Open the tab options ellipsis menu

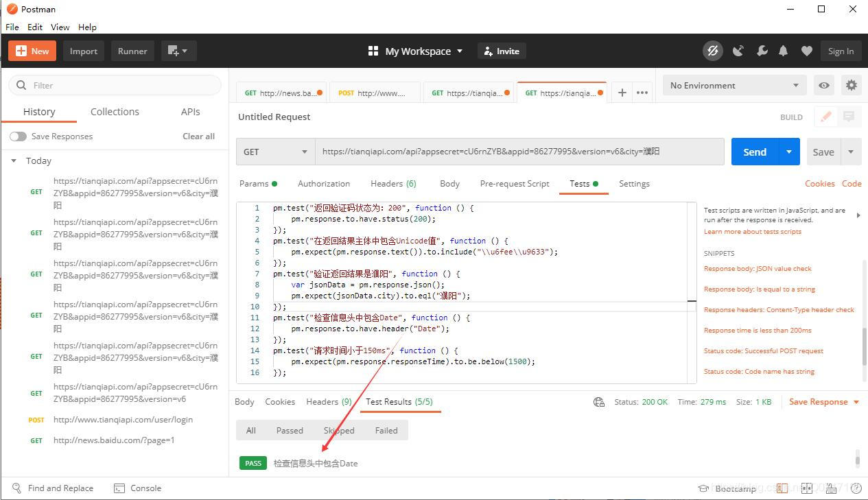(x=642, y=93)
